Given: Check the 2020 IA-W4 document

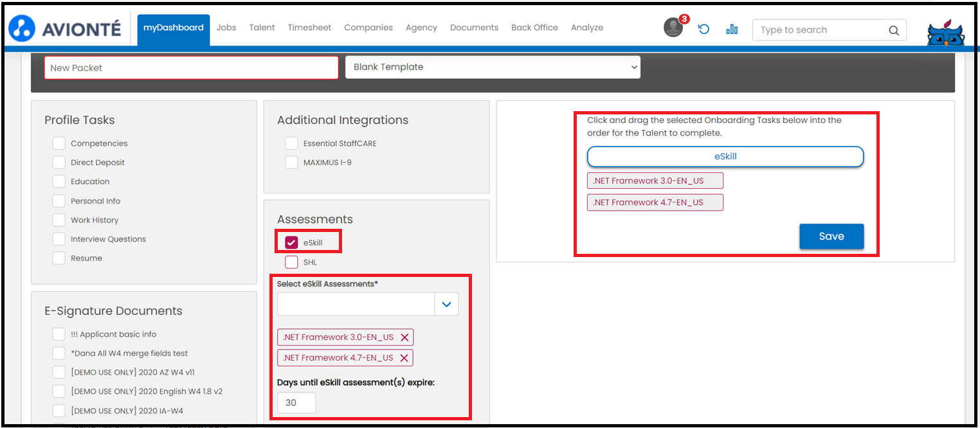Looking at the screenshot, I should [x=59, y=411].
